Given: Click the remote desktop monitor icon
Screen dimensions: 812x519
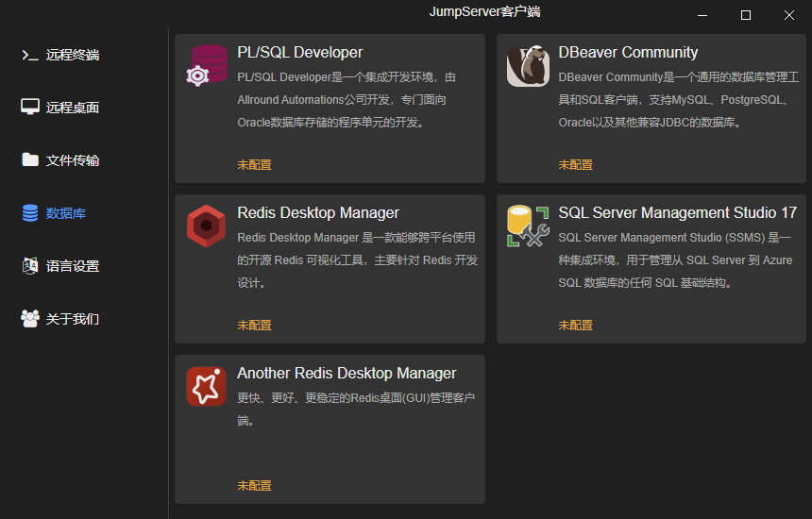Looking at the screenshot, I should pos(30,108).
